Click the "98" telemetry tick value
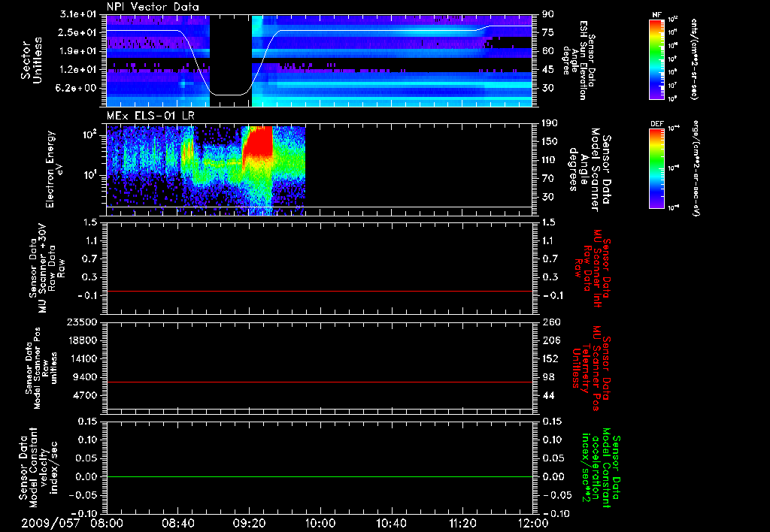Image resolution: width=770 pixels, height=532 pixels. 547,377
